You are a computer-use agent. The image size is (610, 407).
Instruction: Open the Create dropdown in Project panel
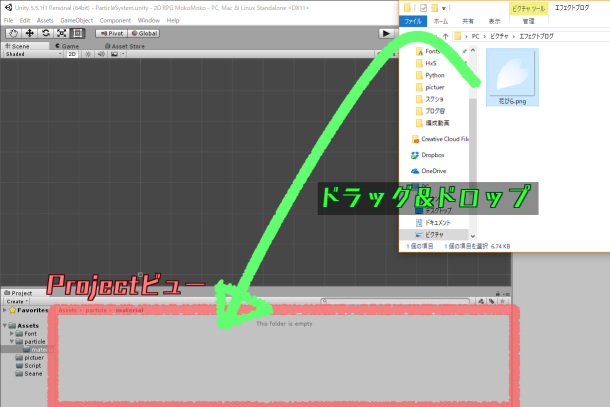[x=17, y=302]
